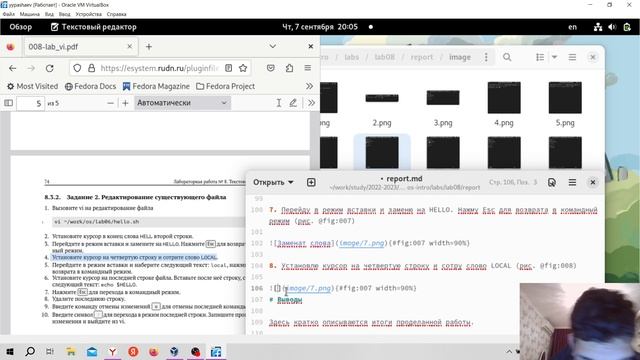Open the Текстовый редактор app menu
Image resolution: width=640 pixels, height=360 pixels.
pos(93,27)
